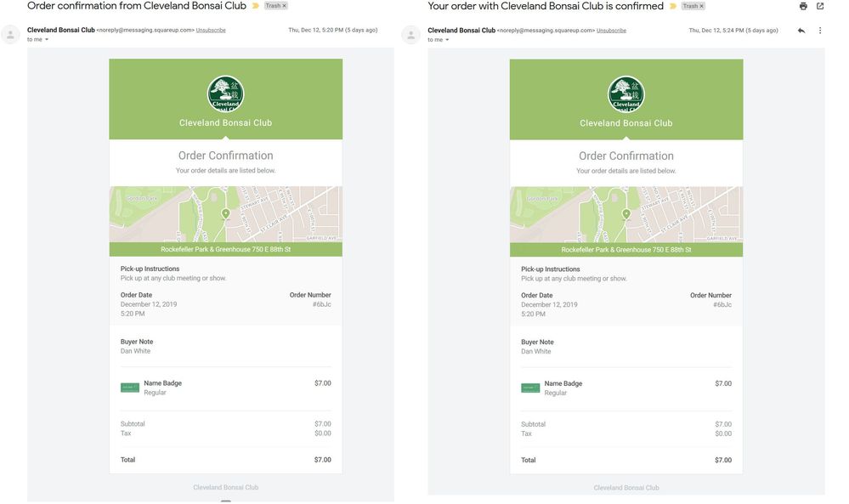This screenshot has width=849, height=504.
Task: Click Name Badge product thumbnail in 5:20 PM email
Action: click(x=129, y=388)
